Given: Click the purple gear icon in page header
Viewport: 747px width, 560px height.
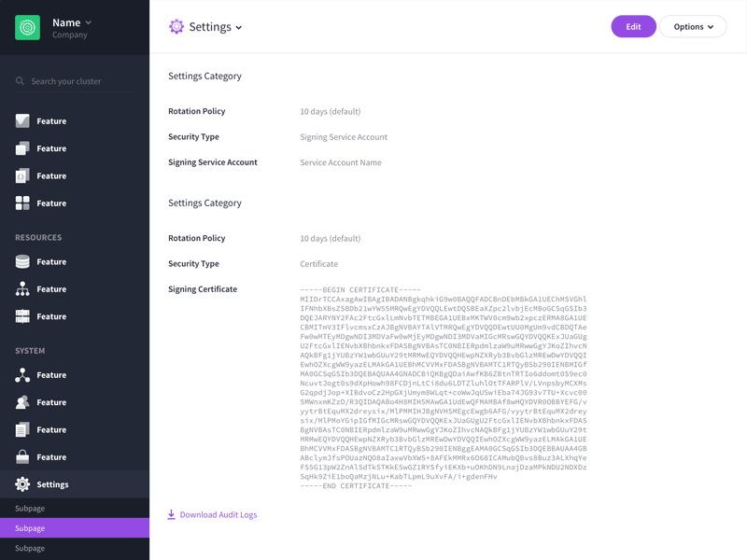Looking at the screenshot, I should pyautogui.click(x=176, y=27).
